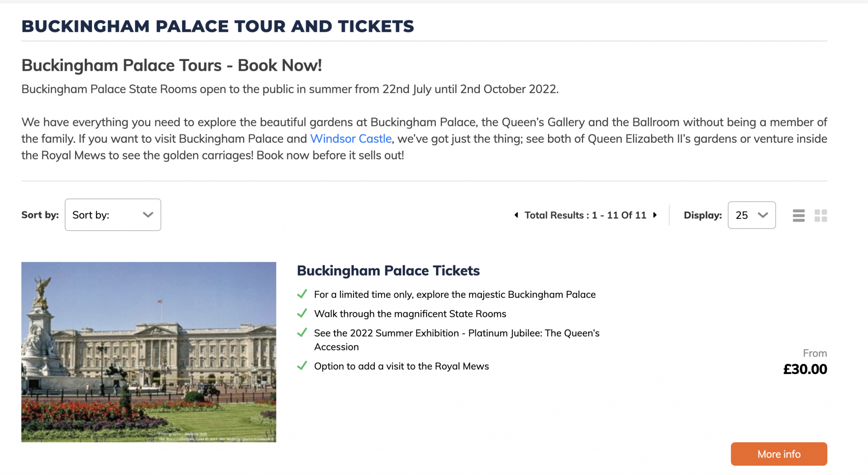The width and height of the screenshot is (868, 475).
Task: Click checkmark beside 'For a limited time only'
Action: pos(302,294)
